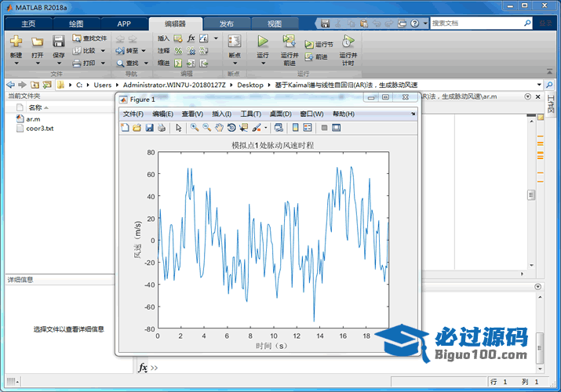
Task: Click Save Figure icon in figure toolbar
Action: point(150,128)
